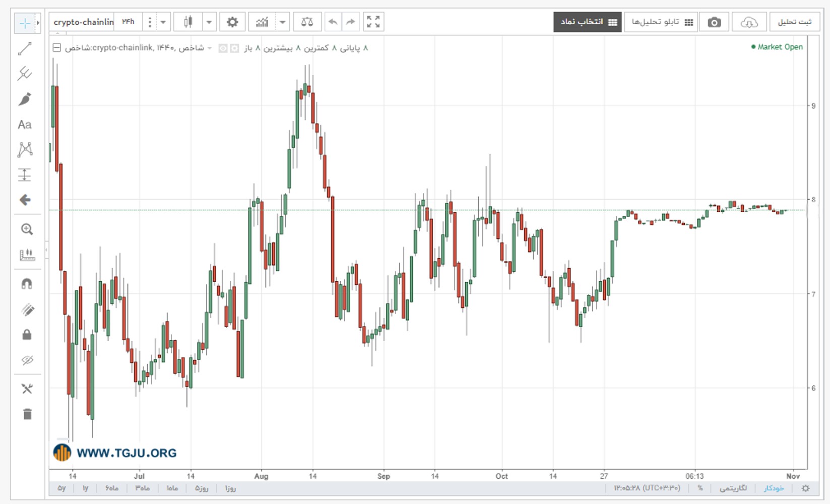Expand the indicators dropdown arrow
This screenshot has height=504, width=830.
282,22
